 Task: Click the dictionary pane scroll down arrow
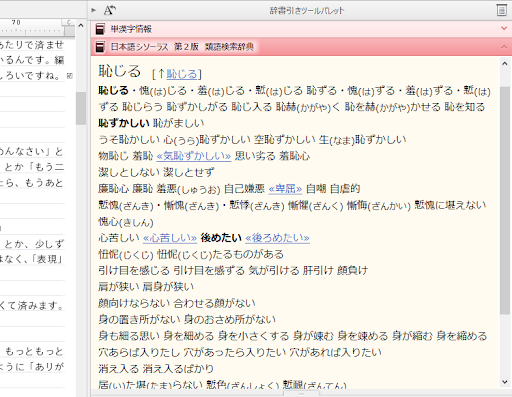click(505, 382)
